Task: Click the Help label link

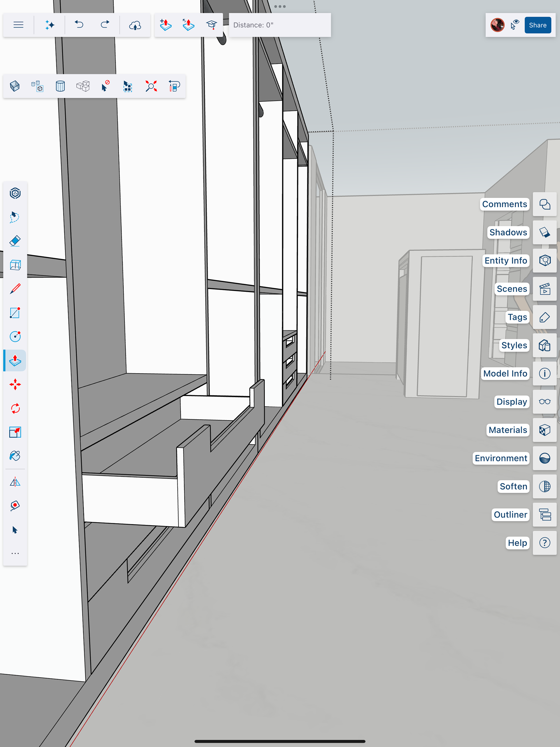Action: tap(517, 543)
